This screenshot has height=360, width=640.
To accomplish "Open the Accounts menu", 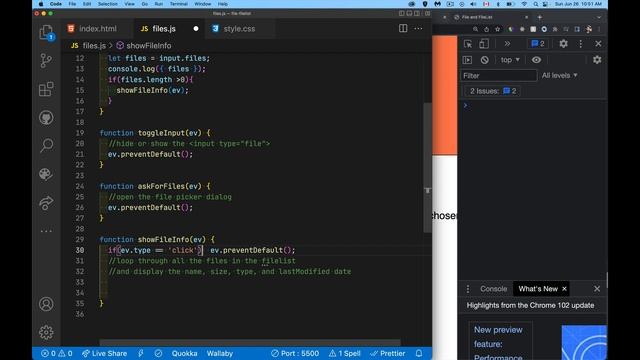I will (46, 304).
